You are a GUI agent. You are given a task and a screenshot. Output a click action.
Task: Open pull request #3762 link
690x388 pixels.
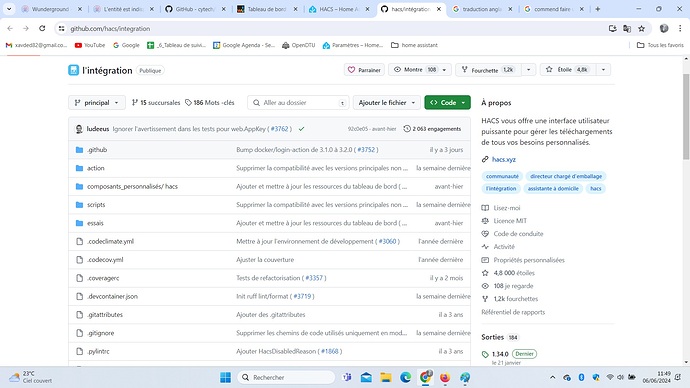coord(279,129)
